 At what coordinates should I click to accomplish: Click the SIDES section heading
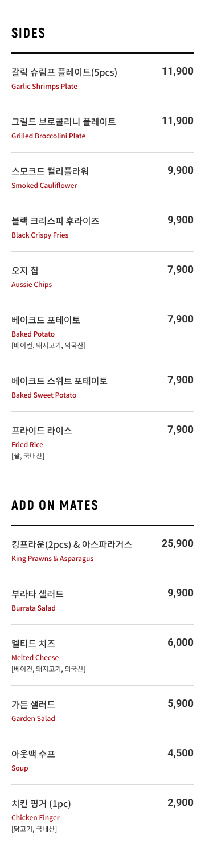(x=28, y=33)
